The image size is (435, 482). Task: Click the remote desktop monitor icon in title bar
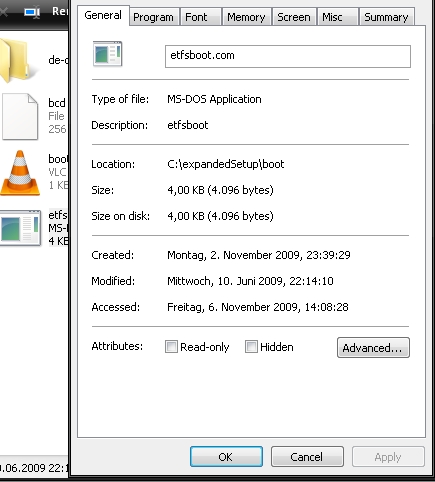click(x=32, y=12)
